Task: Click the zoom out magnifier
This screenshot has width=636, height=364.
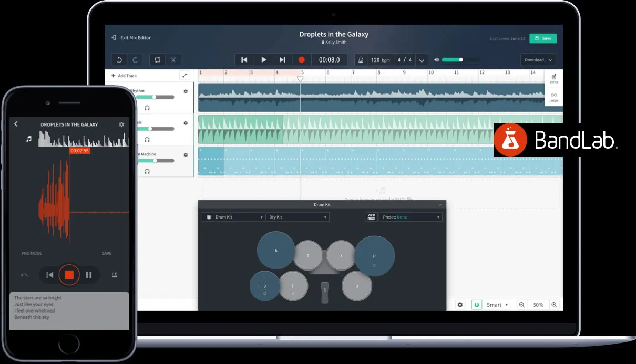Action: pyautogui.click(x=521, y=305)
